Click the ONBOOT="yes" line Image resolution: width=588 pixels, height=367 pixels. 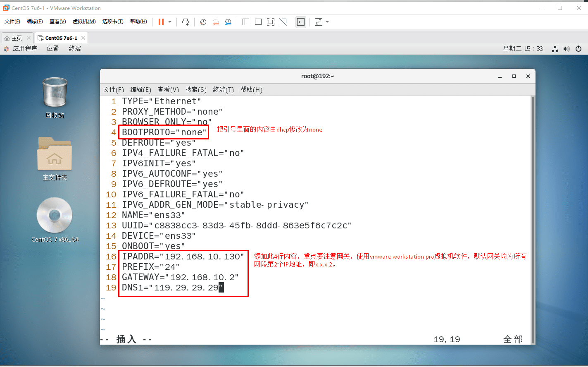(x=153, y=246)
